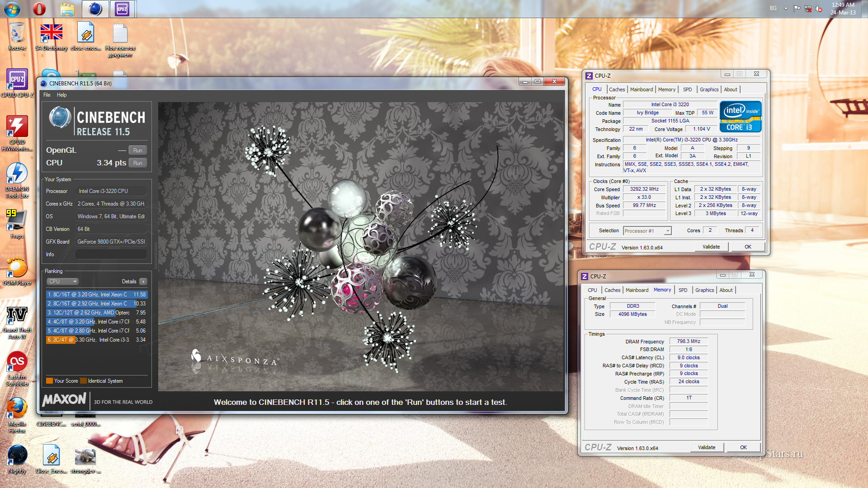The width and height of the screenshot is (868, 488).
Task: Click the DRAM Frequency value 798.3 MHz
Action: coord(689,341)
